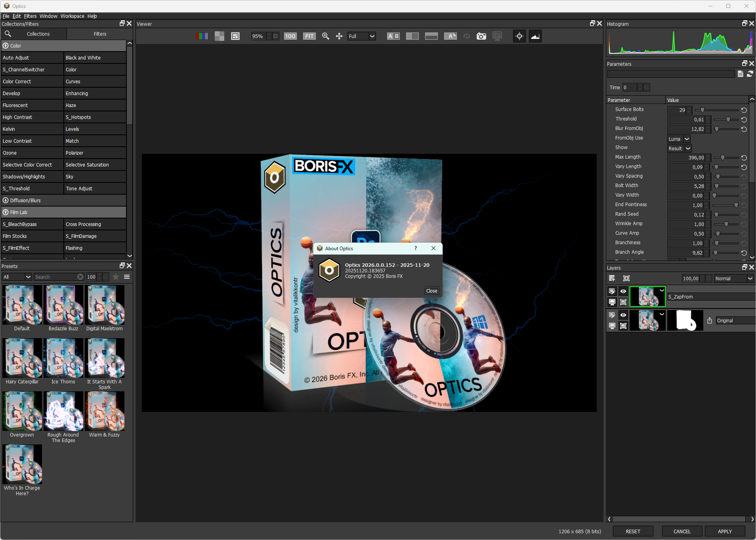Click the horizontal split comparison icon

pos(431,36)
